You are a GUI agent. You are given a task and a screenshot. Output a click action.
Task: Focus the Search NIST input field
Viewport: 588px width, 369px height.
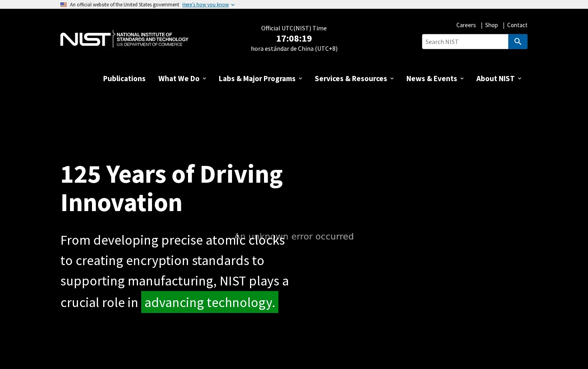pyautogui.click(x=465, y=42)
